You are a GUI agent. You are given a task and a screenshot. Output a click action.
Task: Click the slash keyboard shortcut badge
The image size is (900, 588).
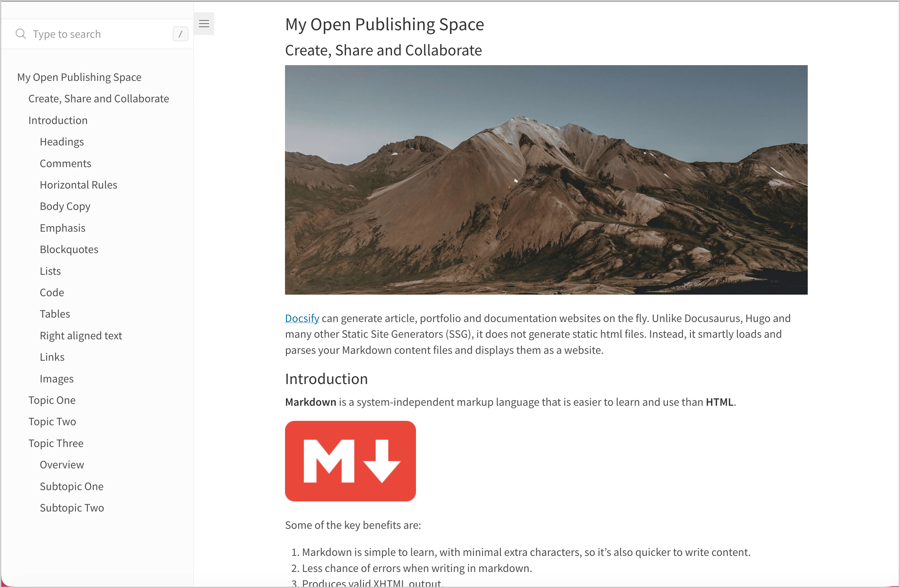(x=180, y=34)
